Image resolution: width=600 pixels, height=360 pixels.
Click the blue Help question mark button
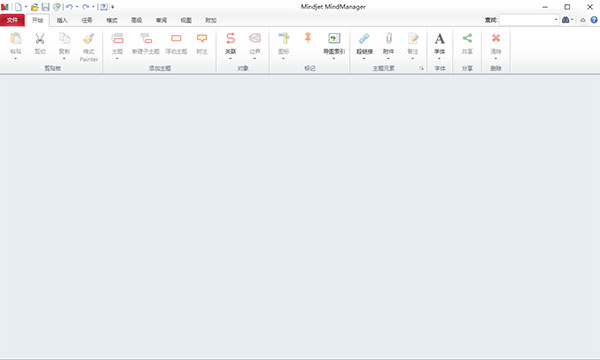[x=594, y=20]
